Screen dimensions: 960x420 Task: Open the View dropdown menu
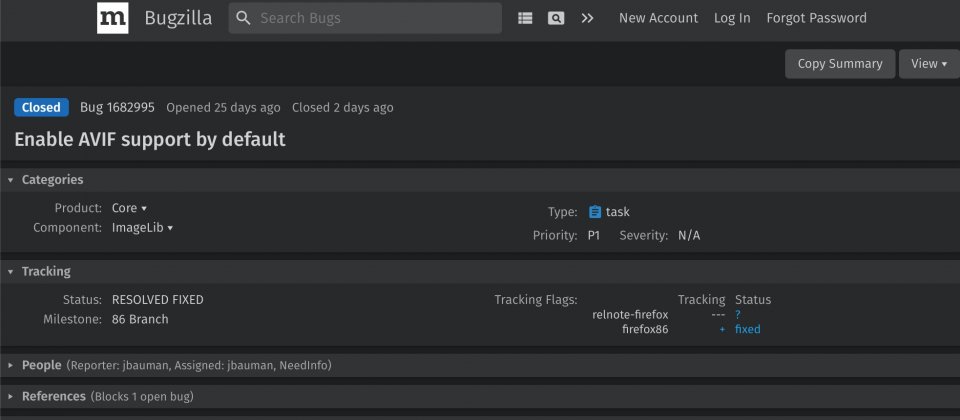[929, 64]
